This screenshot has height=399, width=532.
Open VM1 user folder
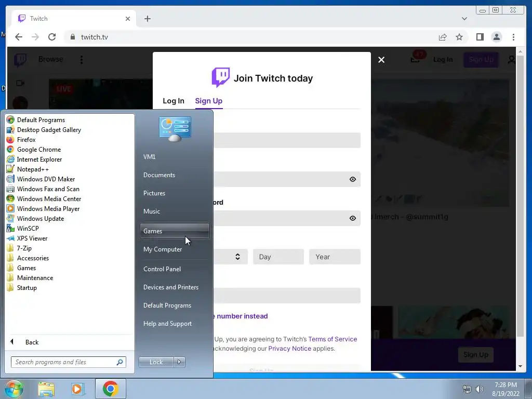click(x=149, y=157)
